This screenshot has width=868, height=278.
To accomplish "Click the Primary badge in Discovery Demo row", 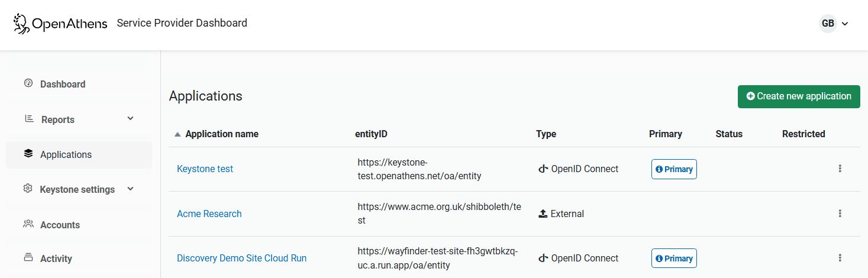I will pyautogui.click(x=674, y=258).
